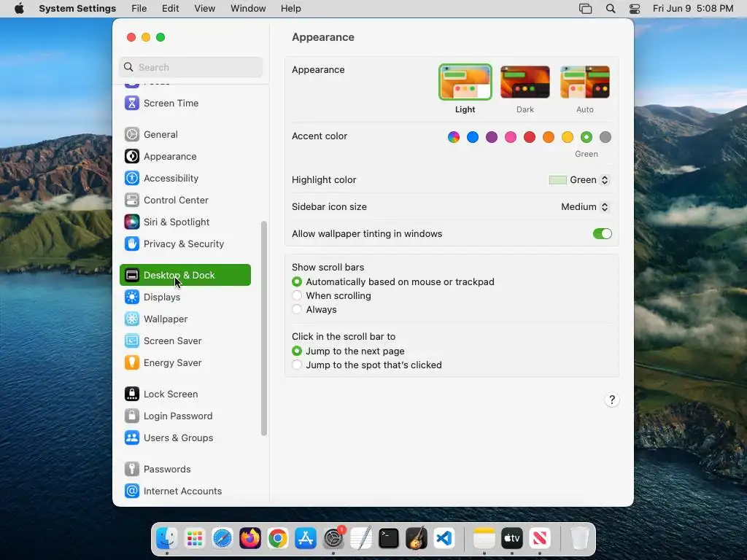Choose the Blue accent color
This screenshot has width=747, height=560.
click(x=473, y=137)
